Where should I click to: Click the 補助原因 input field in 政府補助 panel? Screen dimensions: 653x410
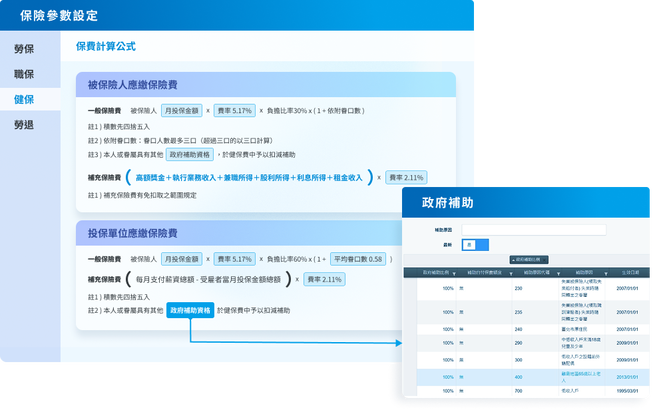pyautogui.click(x=533, y=230)
